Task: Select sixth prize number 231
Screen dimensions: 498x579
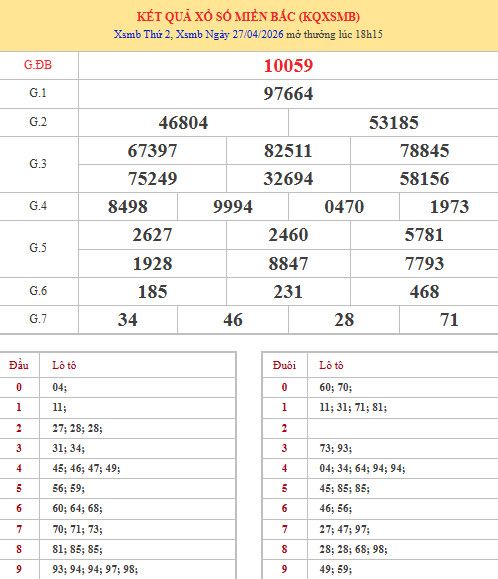Action: point(288,292)
